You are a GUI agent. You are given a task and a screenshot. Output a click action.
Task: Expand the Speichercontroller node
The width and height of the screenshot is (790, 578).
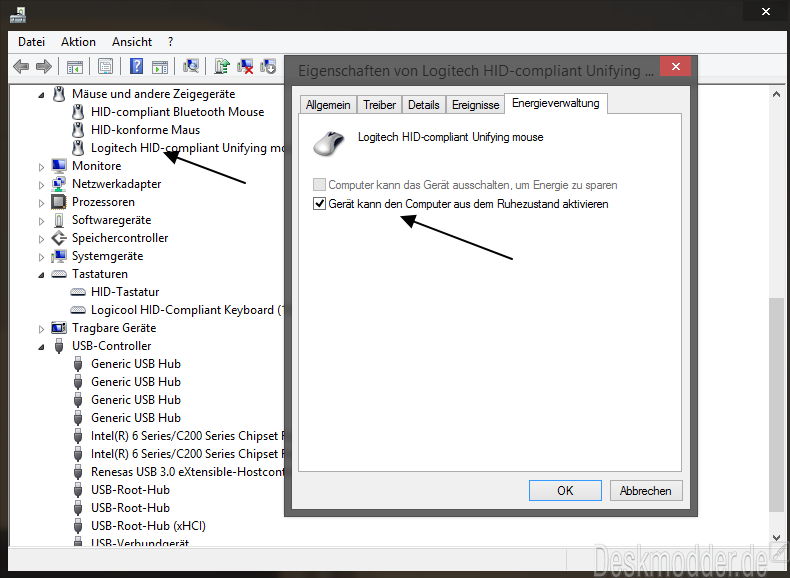pyautogui.click(x=41, y=239)
